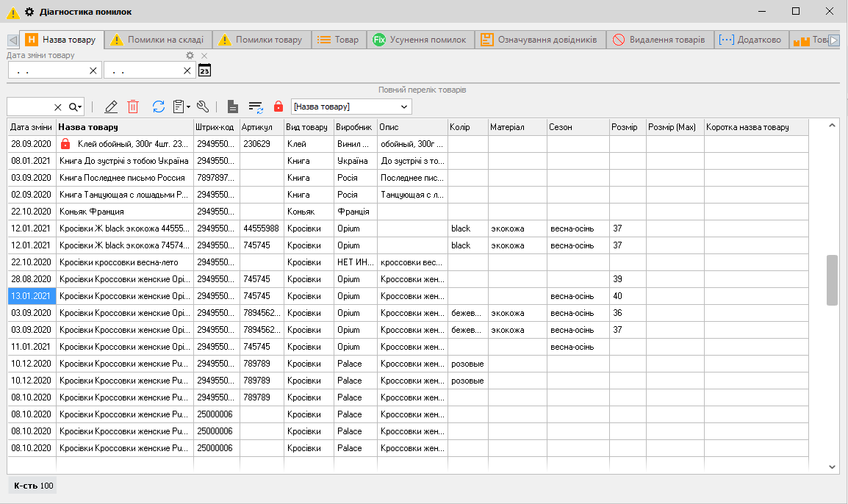Click the gear icon above the date filter
The image size is (848, 504).
click(x=190, y=56)
